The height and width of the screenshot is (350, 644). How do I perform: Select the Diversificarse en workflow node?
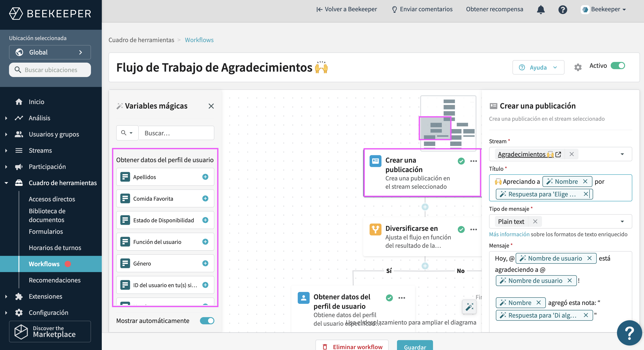point(422,236)
